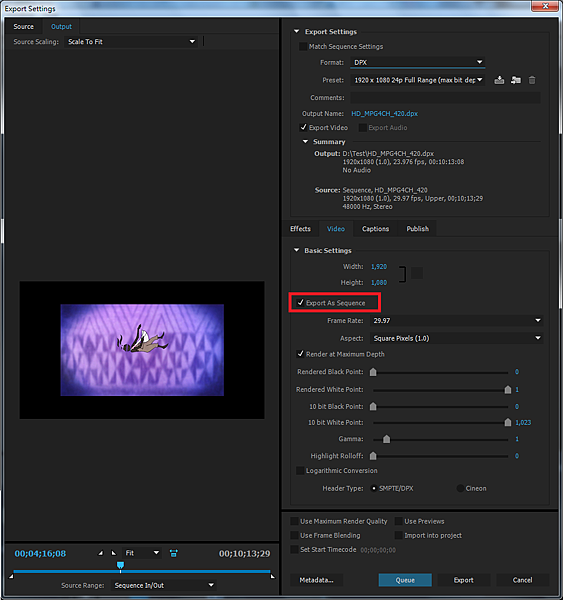Viewport: 563px width, 600px height.
Task: Click the Import Preset icon
Action: click(x=516, y=80)
